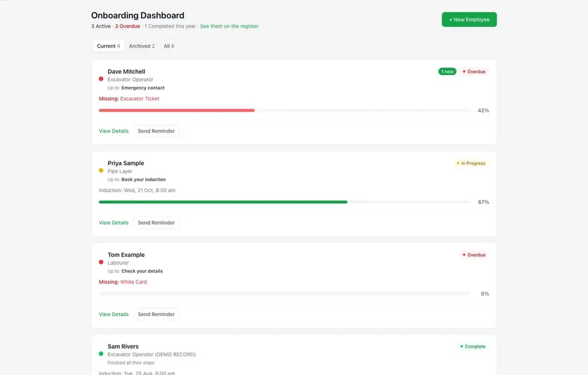The height and width of the screenshot is (375, 588).
Task: Click the '2 Overdue' summary count
Action: point(127,26)
